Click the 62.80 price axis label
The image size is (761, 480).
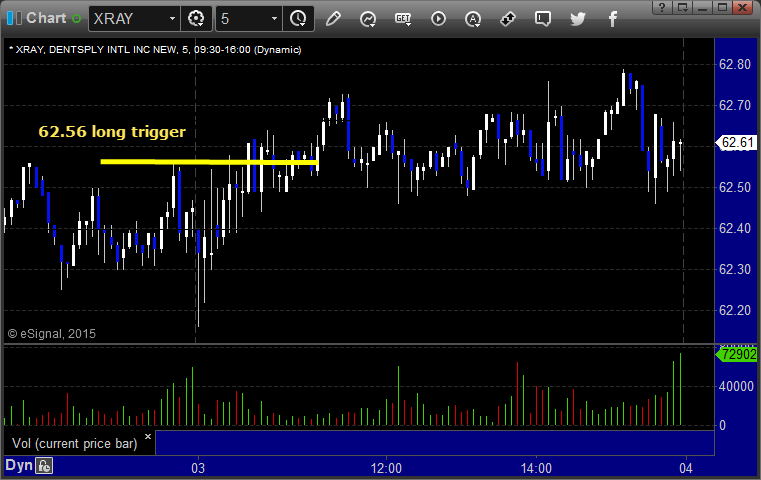735,64
